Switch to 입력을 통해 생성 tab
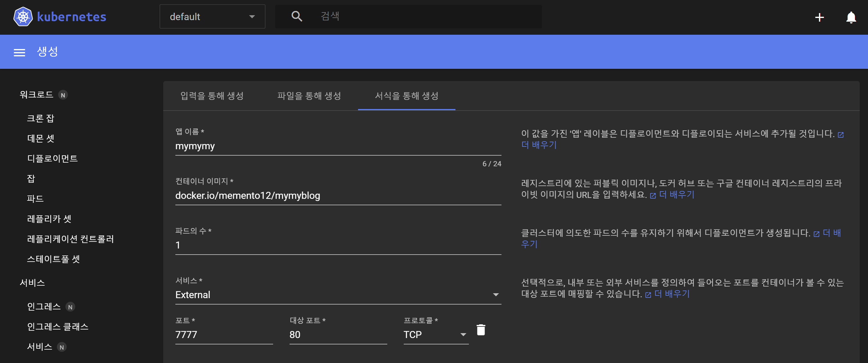Image resolution: width=868 pixels, height=363 pixels. [212, 96]
